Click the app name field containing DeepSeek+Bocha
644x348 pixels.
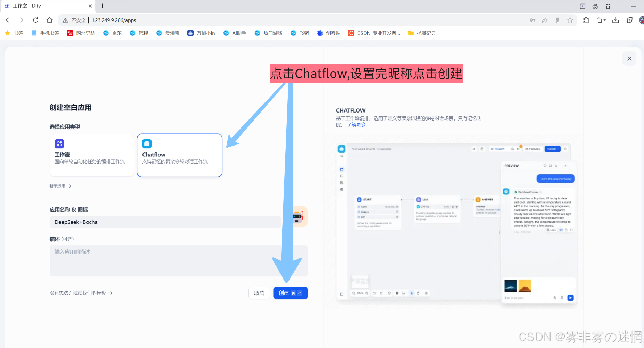tap(165, 222)
